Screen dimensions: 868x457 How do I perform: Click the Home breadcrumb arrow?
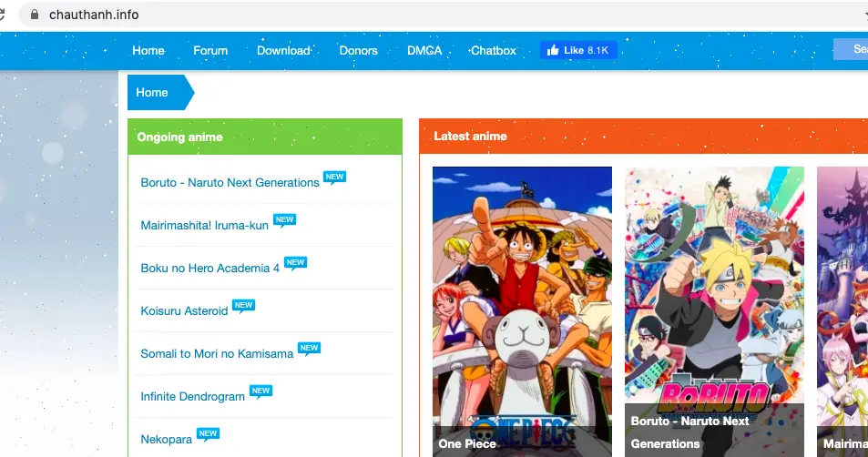(x=160, y=92)
